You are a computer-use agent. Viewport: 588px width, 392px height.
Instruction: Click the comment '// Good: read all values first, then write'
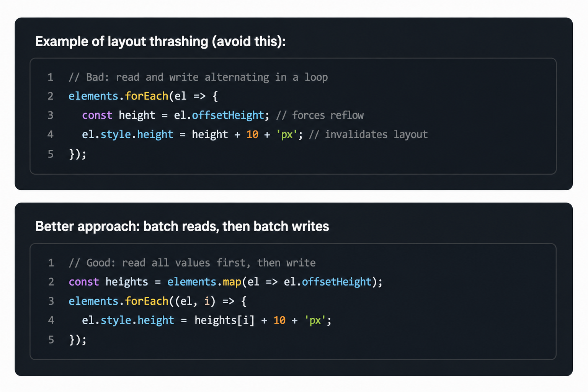click(192, 263)
